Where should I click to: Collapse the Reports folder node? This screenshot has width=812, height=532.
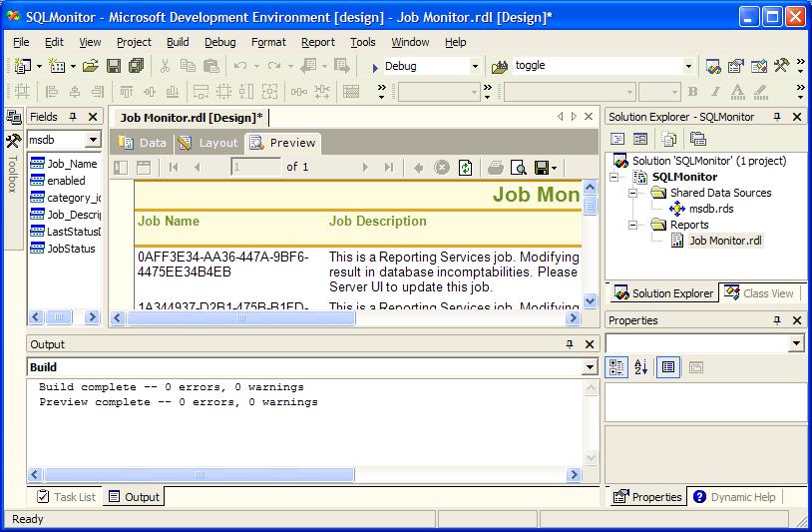click(x=632, y=226)
